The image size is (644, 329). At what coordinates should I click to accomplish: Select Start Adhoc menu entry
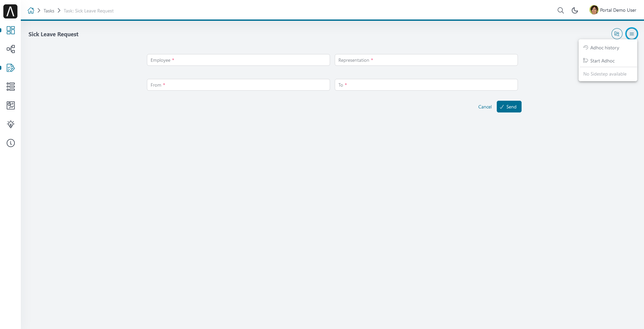(x=602, y=61)
